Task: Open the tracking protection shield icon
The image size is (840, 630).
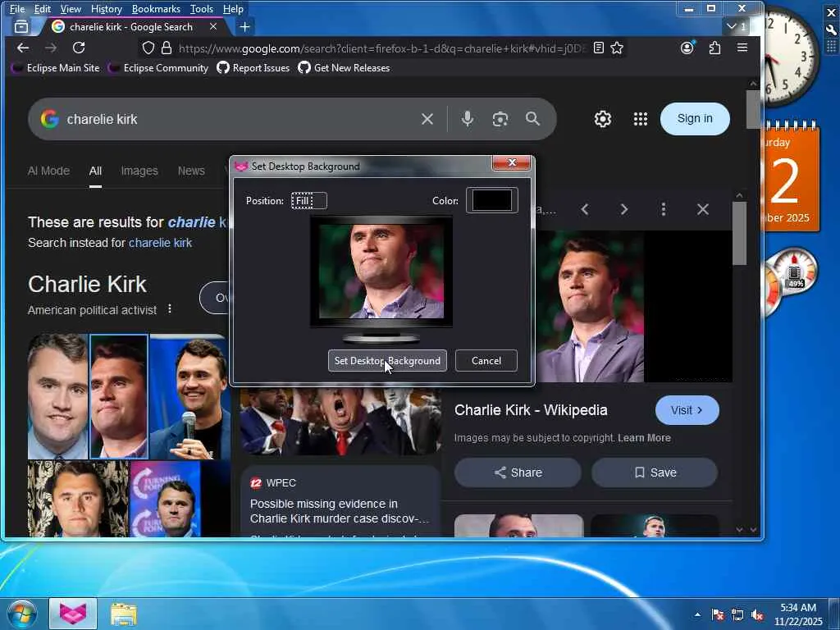Action: 148,48
